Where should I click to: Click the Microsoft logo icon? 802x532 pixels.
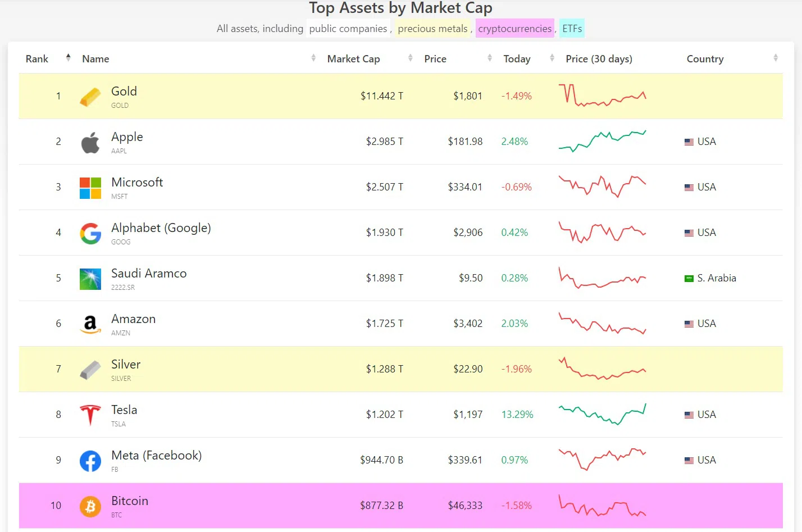click(90, 188)
